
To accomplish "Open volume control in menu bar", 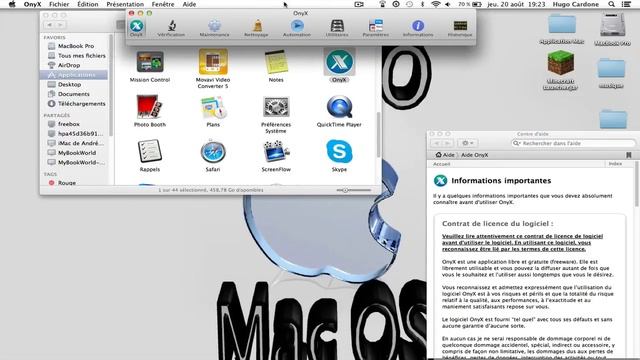I will 448,4.
